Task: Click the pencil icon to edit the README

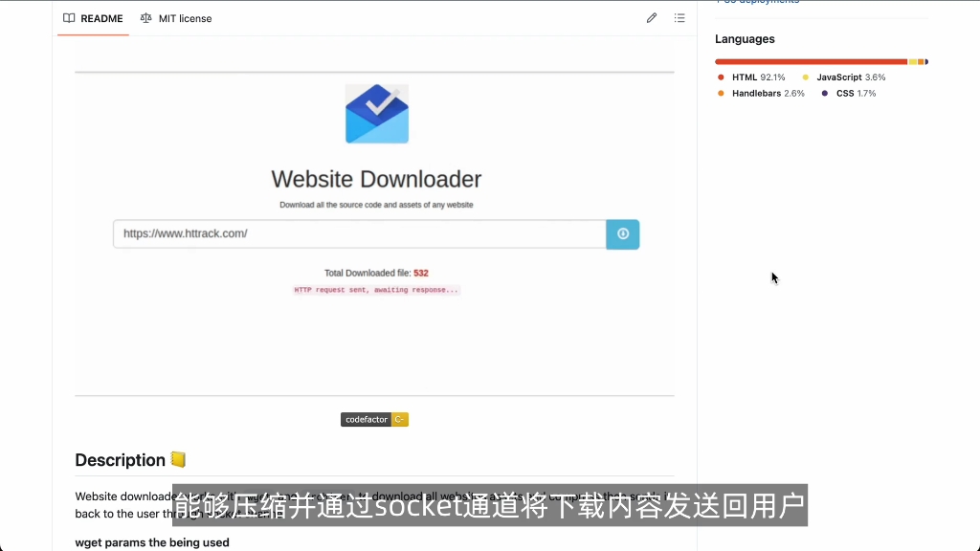Action: [652, 17]
